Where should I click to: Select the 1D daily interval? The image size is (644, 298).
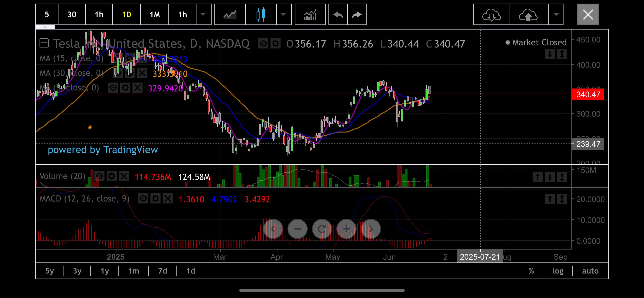(127, 15)
